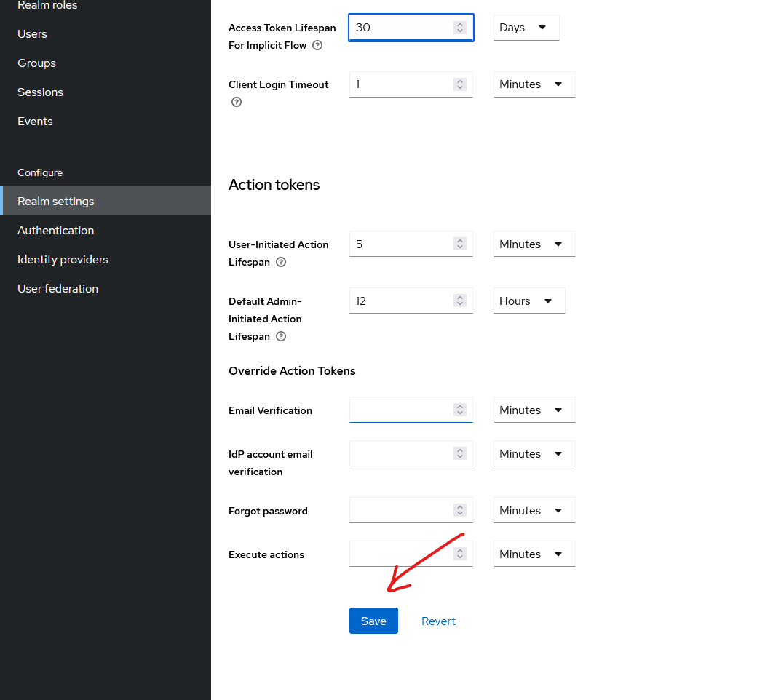Image resolution: width=757 pixels, height=700 pixels.
Task: Click help icon for User-Initiated Action Lifespan
Action: pyautogui.click(x=281, y=262)
